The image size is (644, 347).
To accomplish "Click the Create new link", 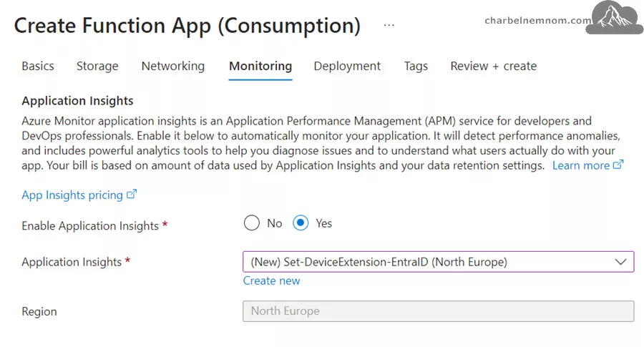I will pos(271,281).
